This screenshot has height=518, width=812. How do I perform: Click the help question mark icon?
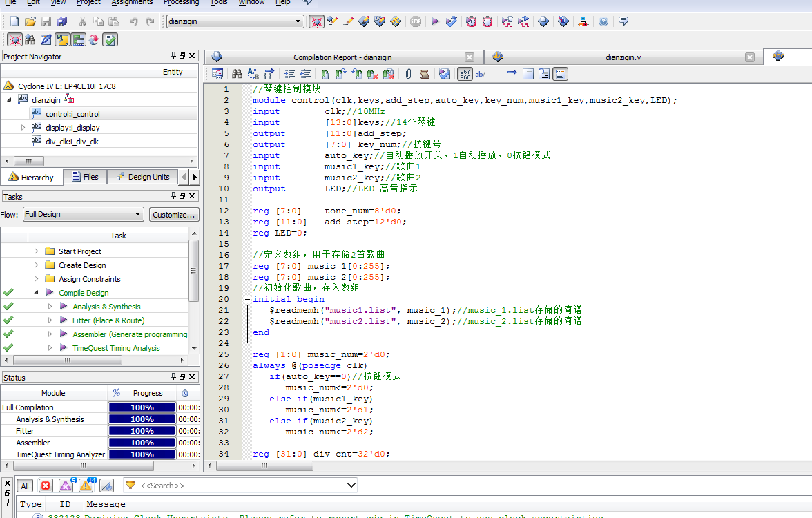pyautogui.click(x=603, y=21)
